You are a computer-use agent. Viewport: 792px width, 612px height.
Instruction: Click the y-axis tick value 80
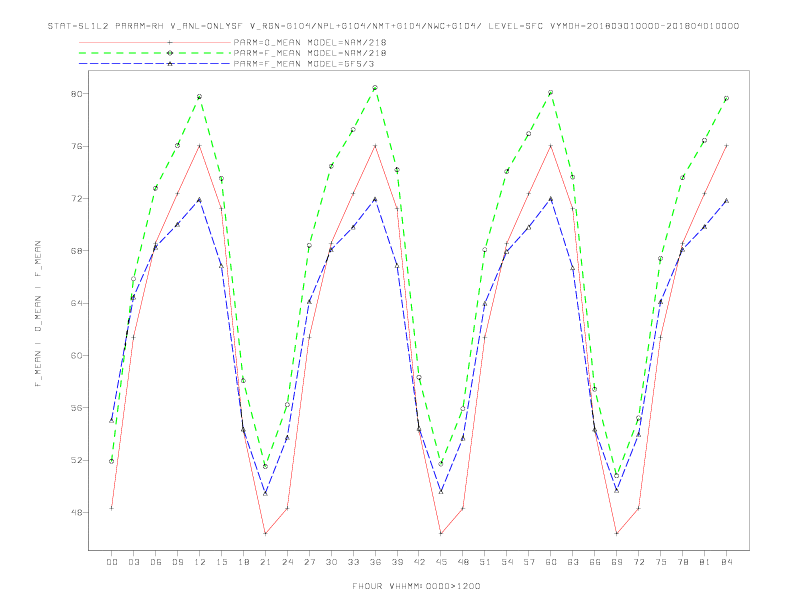(x=76, y=94)
